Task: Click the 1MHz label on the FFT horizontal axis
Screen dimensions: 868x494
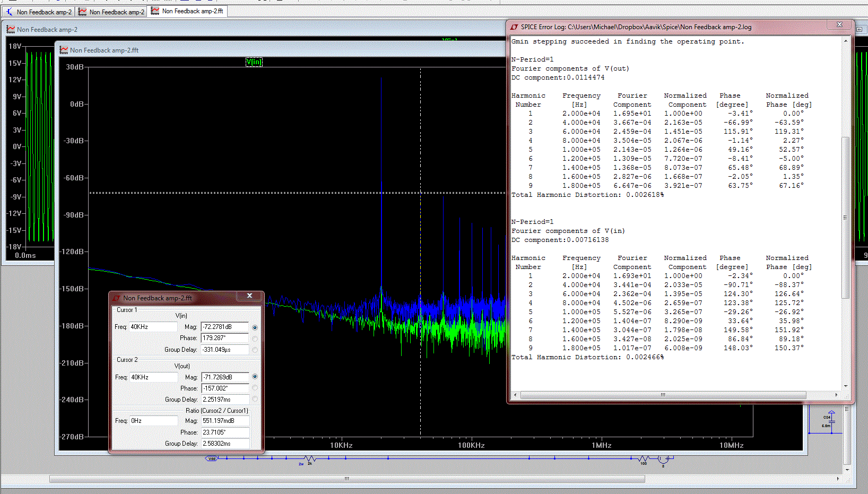Action: point(602,445)
